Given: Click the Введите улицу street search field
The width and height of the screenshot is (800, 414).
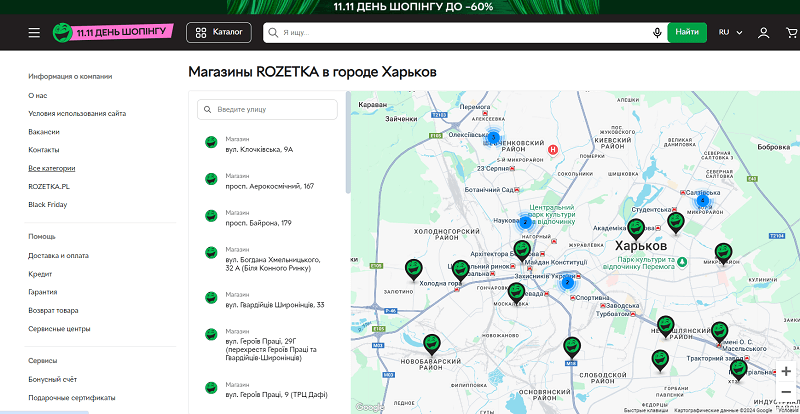Looking at the screenshot, I should 267,109.
